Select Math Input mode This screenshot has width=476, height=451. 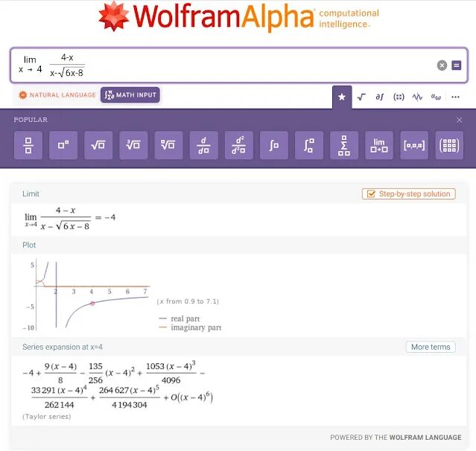130,95
